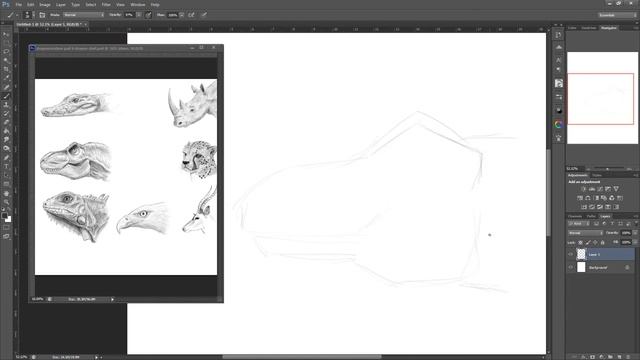Open the Image menu
The height and width of the screenshot is (360, 640).
tap(45, 4)
